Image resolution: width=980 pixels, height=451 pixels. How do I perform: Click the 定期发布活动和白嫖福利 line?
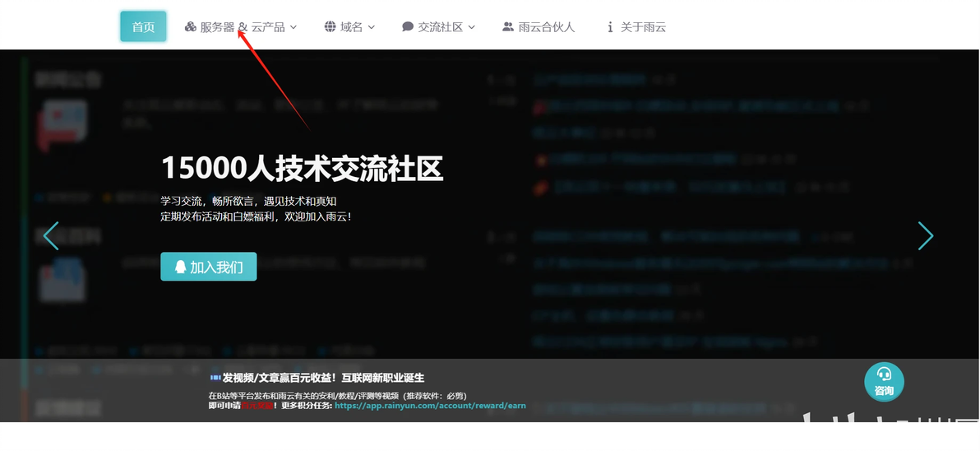pos(257,217)
